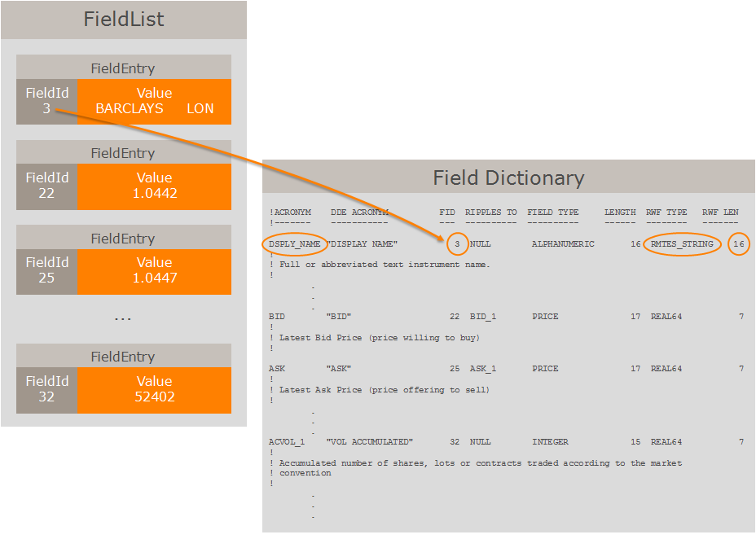The height and width of the screenshot is (539, 756).
Task: Select the ASK acronym
Action: pyautogui.click(x=277, y=369)
